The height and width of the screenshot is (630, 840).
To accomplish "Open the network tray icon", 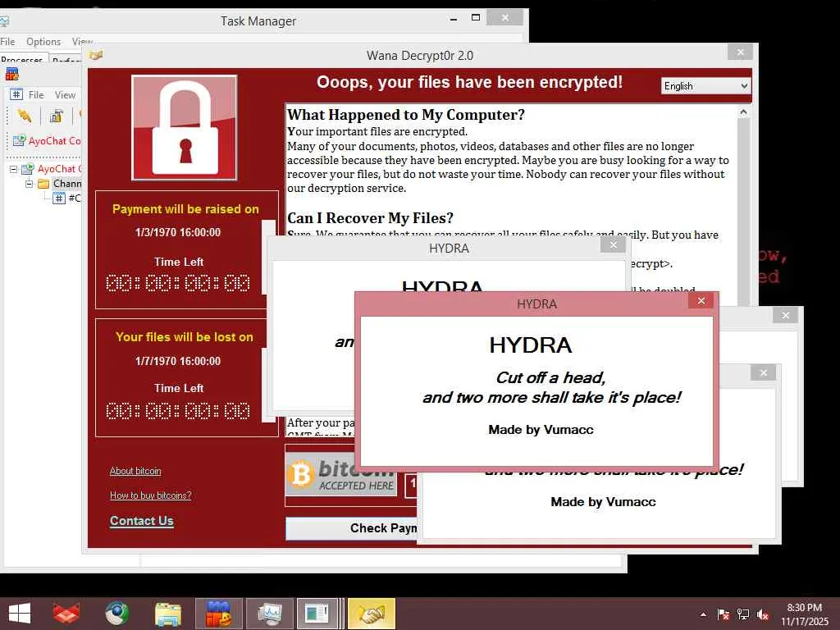I will click(x=743, y=614).
